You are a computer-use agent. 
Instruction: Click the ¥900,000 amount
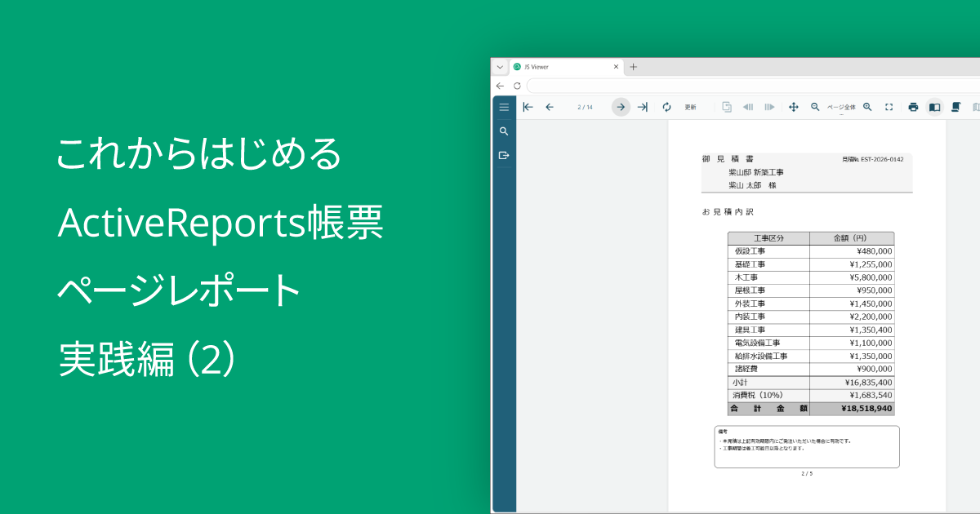click(x=874, y=369)
